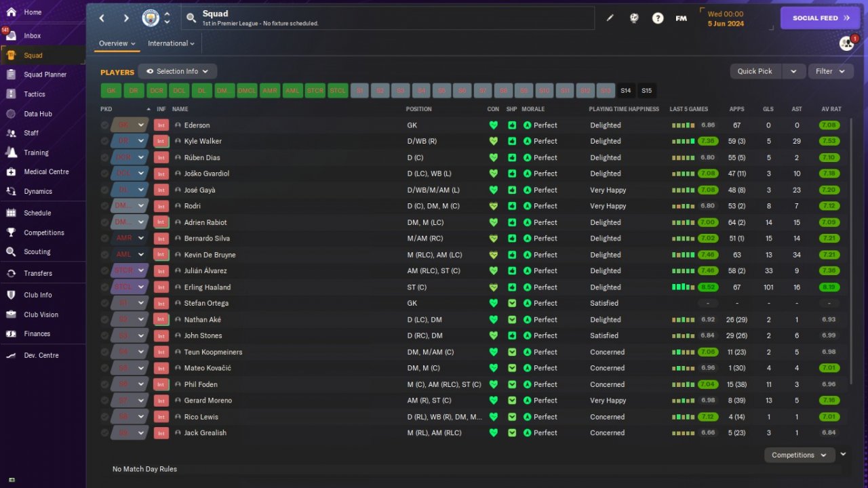
Task: Toggle the selection circle for Phil Foden
Action: click(x=104, y=384)
